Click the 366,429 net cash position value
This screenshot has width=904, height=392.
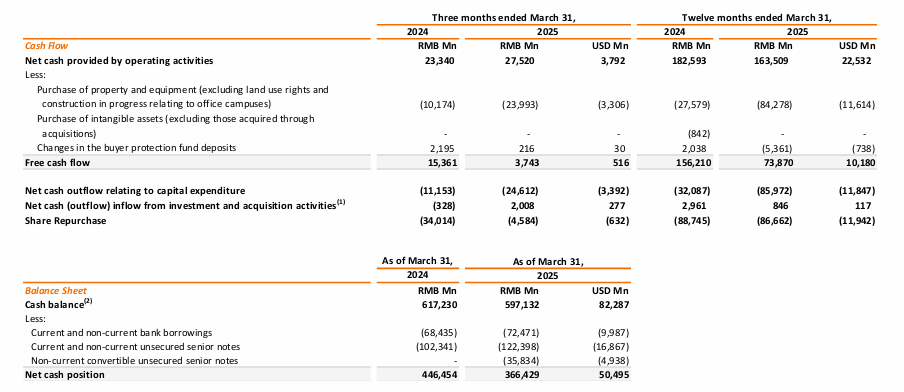pos(520,375)
